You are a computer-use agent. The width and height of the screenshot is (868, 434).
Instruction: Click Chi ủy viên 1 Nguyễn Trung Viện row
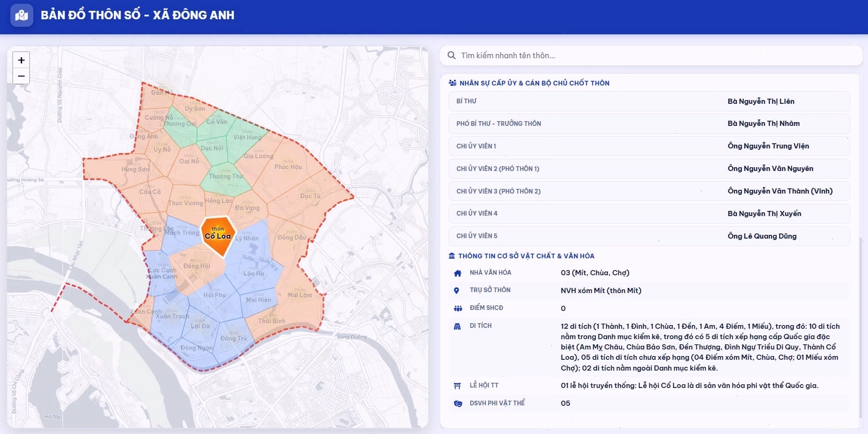tap(649, 146)
